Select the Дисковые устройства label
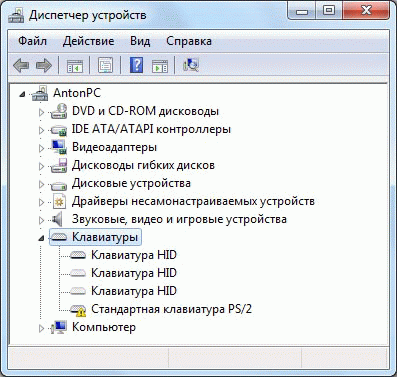The width and height of the screenshot is (397, 377). point(131,183)
